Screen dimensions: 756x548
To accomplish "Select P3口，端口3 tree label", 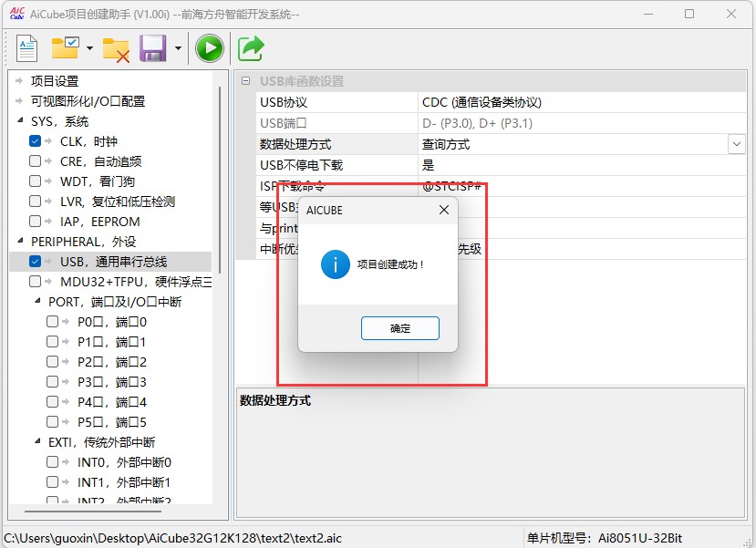I will coord(112,382).
